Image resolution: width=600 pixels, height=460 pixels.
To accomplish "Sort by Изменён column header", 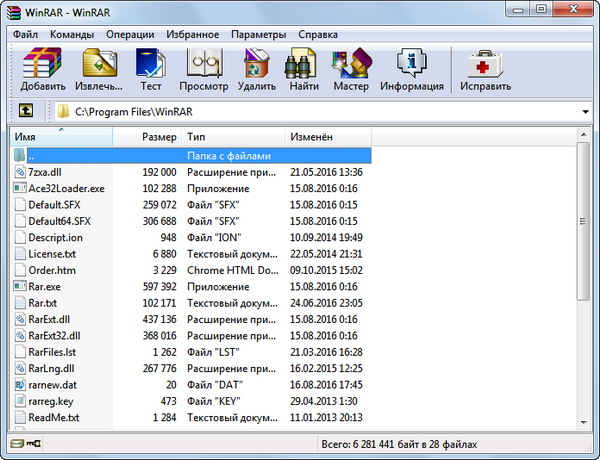I will (311, 136).
